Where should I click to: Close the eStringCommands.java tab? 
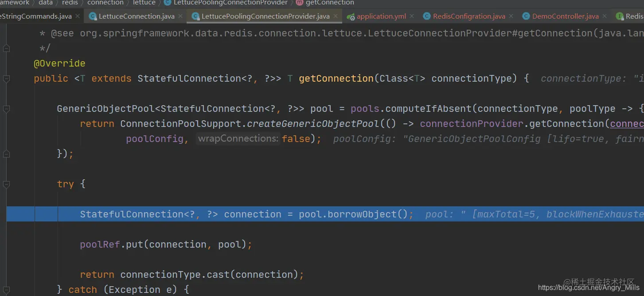pos(77,16)
